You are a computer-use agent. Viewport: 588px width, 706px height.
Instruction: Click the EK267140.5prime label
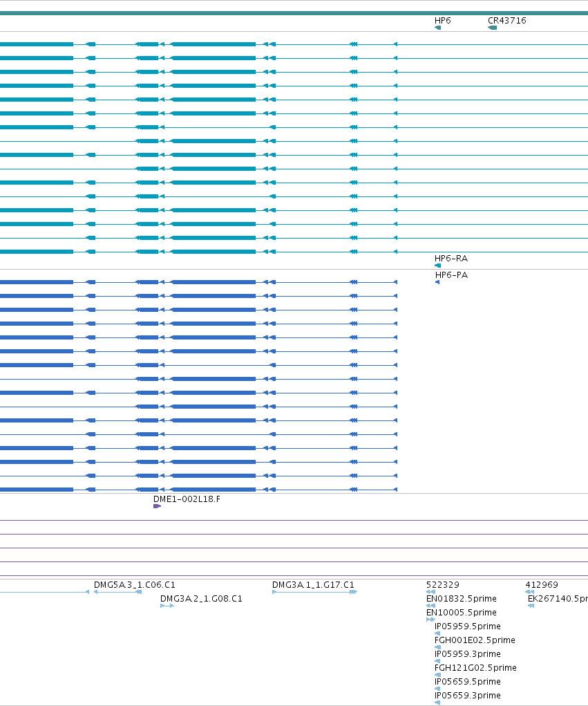558,599
